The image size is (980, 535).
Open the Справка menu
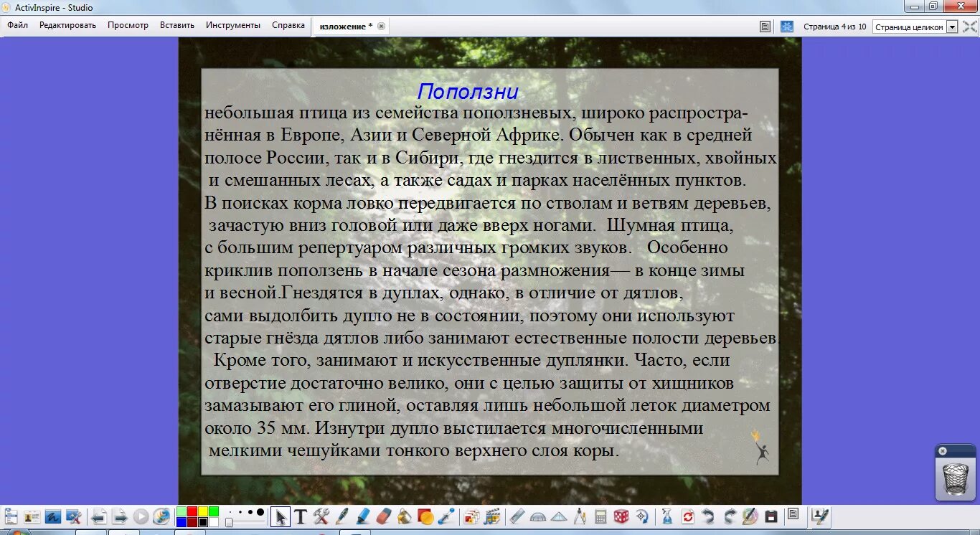(x=288, y=25)
